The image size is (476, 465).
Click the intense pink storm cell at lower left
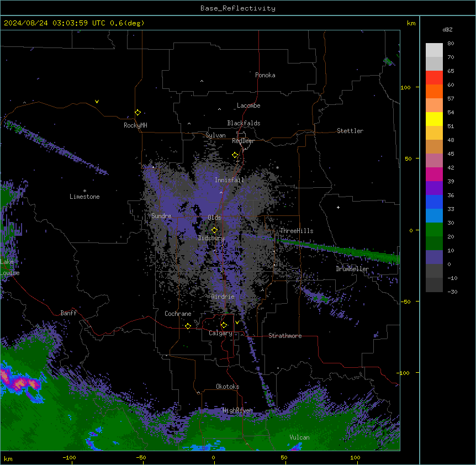click(x=20, y=383)
